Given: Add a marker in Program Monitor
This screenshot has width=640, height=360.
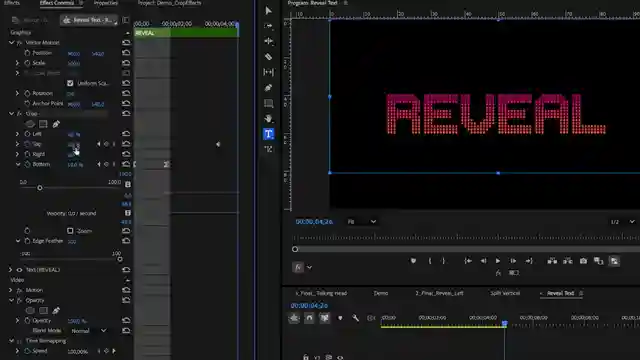Looking at the screenshot, I should (413, 261).
